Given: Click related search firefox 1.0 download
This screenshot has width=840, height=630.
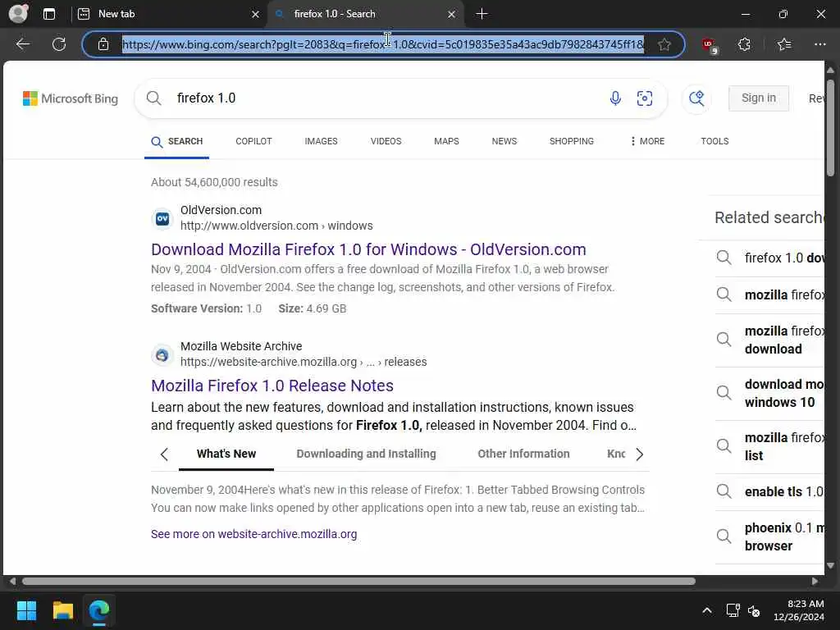Looking at the screenshot, I should tap(769, 258).
